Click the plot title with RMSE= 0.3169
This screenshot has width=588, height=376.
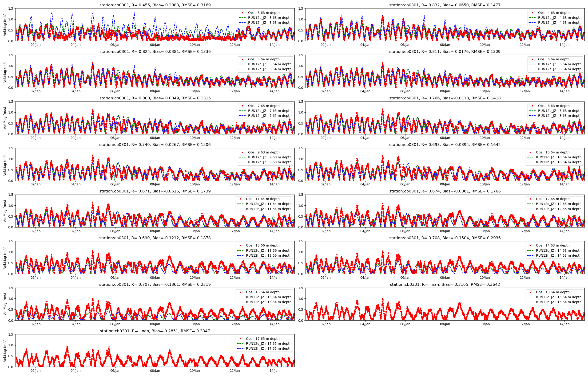pyautogui.click(x=155, y=5)
